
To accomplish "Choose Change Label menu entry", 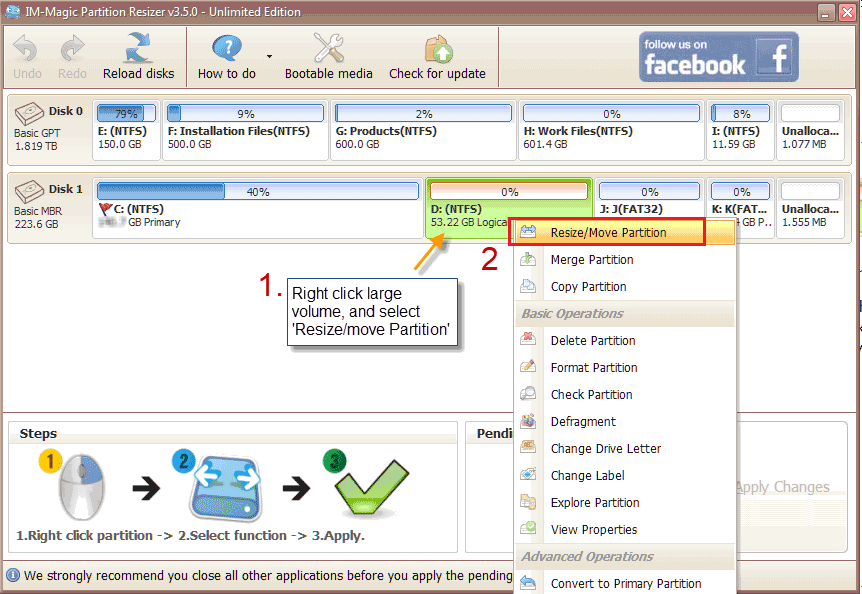I will [x=625, y=475].
